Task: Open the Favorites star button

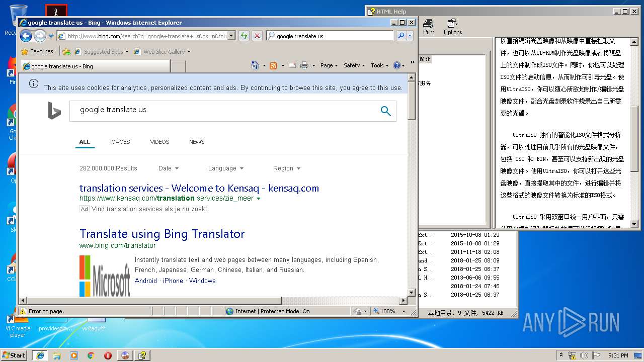Action: point(37,51)
